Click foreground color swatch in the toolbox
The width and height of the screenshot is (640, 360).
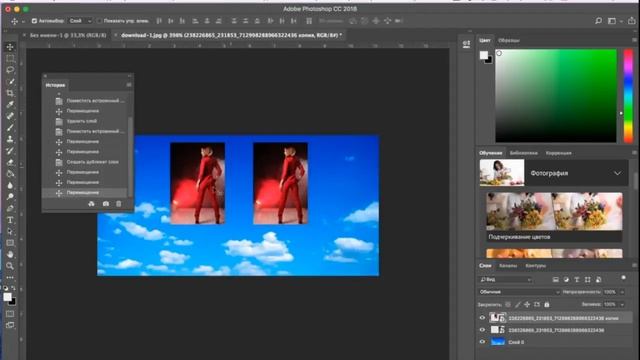[7, 297]
